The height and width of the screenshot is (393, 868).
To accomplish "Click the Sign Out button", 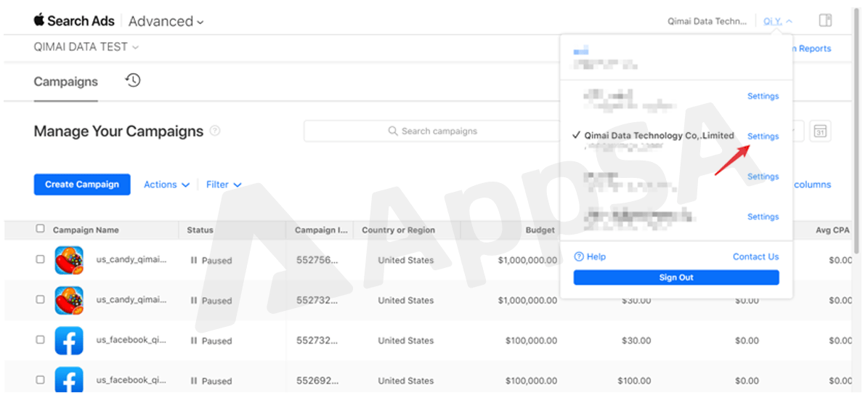I will 676,277.
